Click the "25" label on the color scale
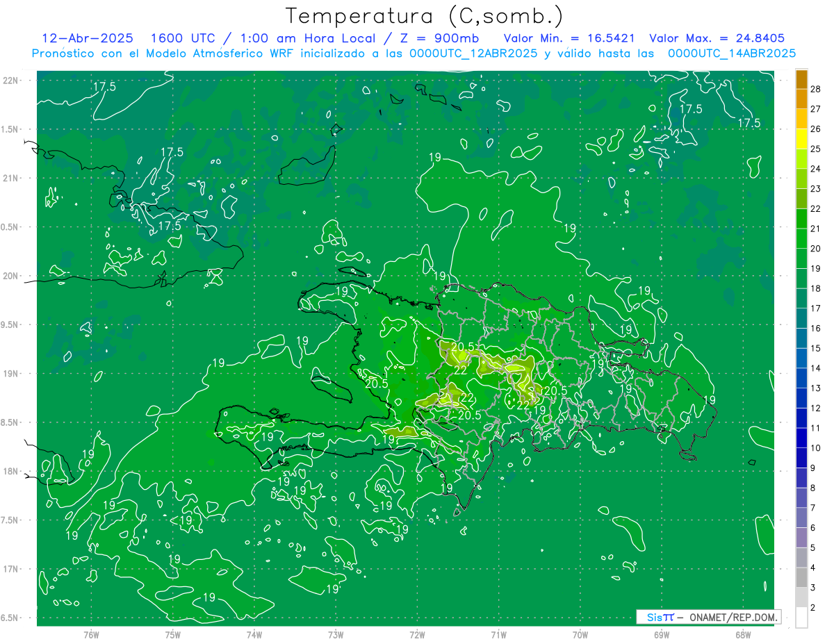The image size is (834, 644). click(816, 149)
